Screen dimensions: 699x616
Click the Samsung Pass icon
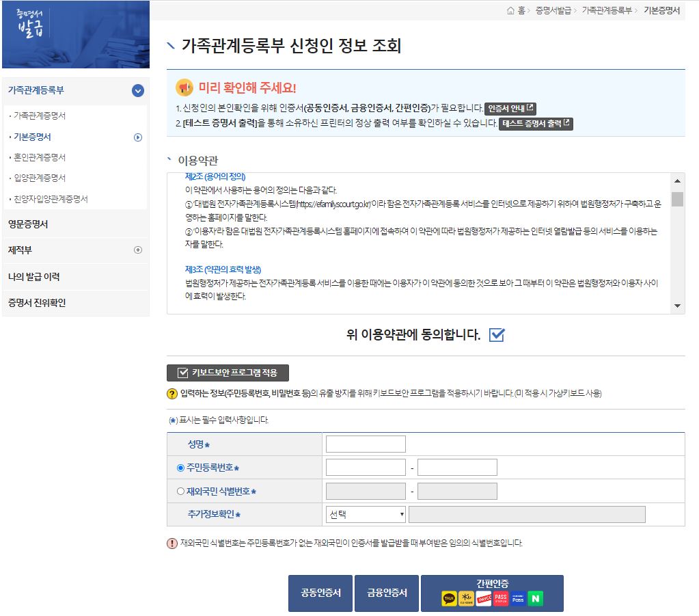pyautogui.click(x=519, y=598)
